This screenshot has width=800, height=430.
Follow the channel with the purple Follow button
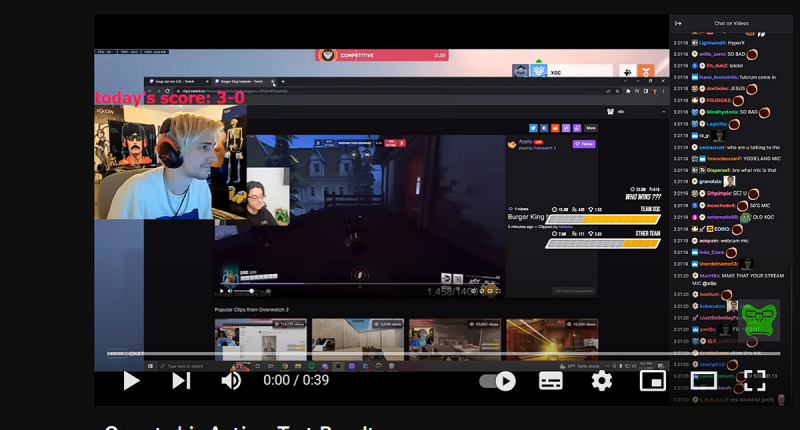point(584,144)
